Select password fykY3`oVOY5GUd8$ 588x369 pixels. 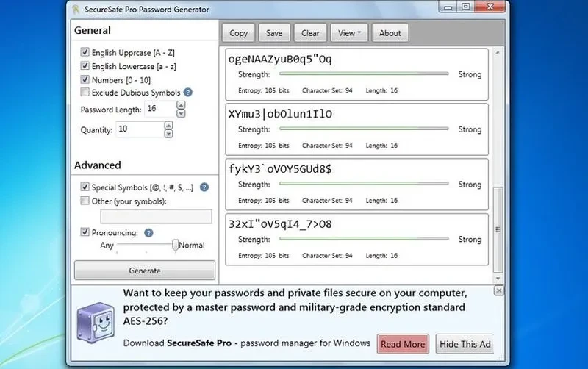280,169
